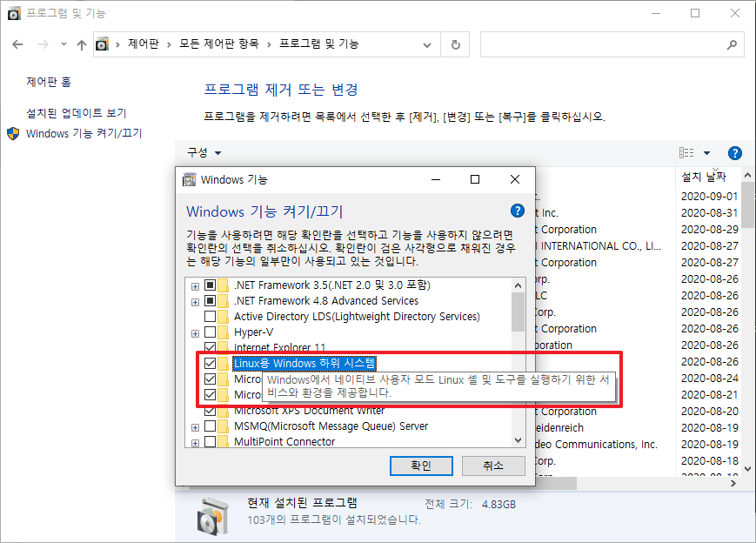756x543 pixels.
Task: Click 제어판 breadcrumb in address bar
Action: coord(144,44)
